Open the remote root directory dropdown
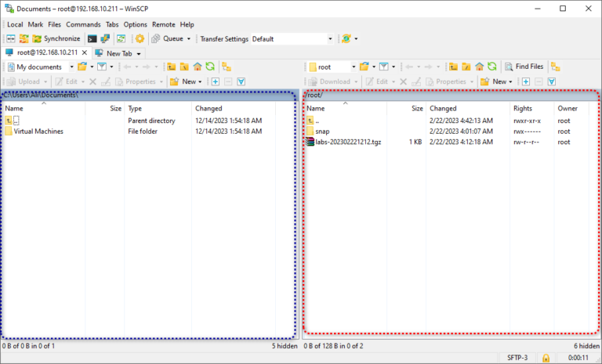 click(x=354, y=67)
